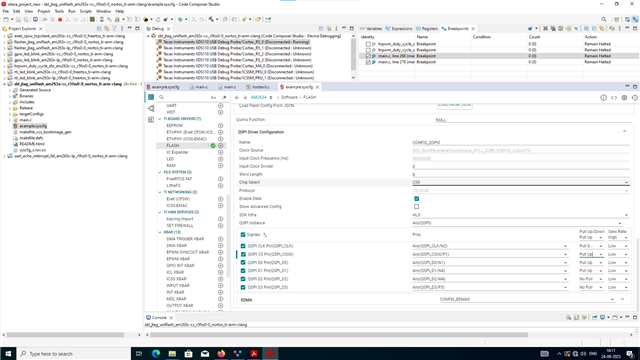Image resolution: width=640 pixels, height=360 pixels.
Task: Switch to Variables tab
Action: pos(371,29)
